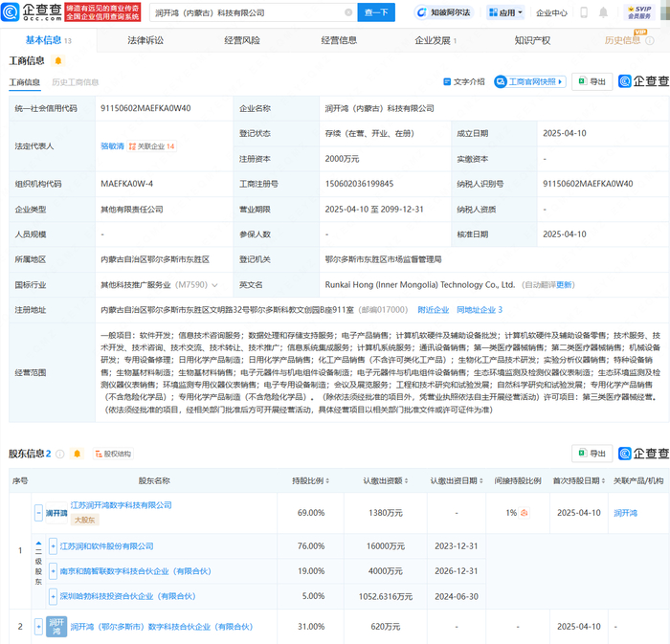Viewport: 670px width, 644px height.
Task: Click the 2000万元 registered capital value
Action: pyautogui.click(x=342, y=159)
